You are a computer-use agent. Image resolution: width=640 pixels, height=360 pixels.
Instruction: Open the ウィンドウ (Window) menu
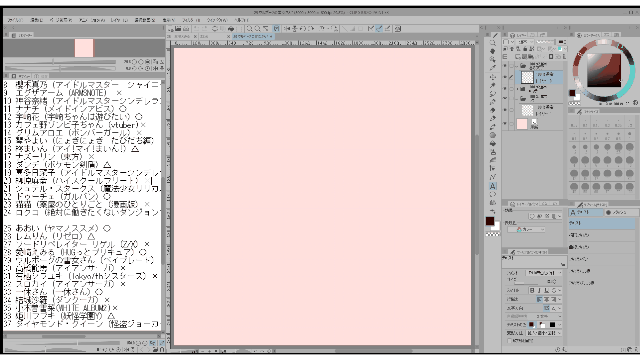(217, 20)
